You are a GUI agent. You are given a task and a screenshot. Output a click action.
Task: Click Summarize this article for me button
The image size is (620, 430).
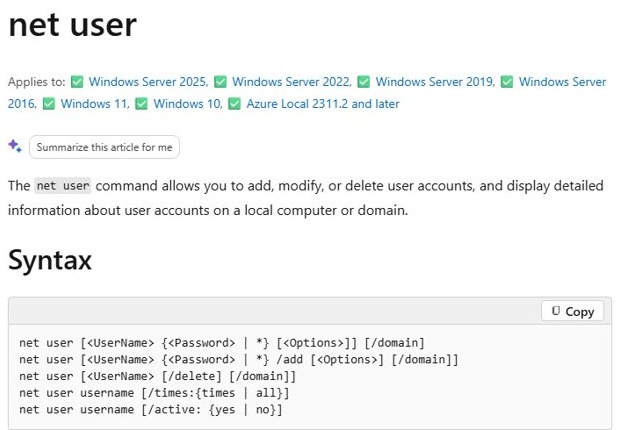point(104,147)
